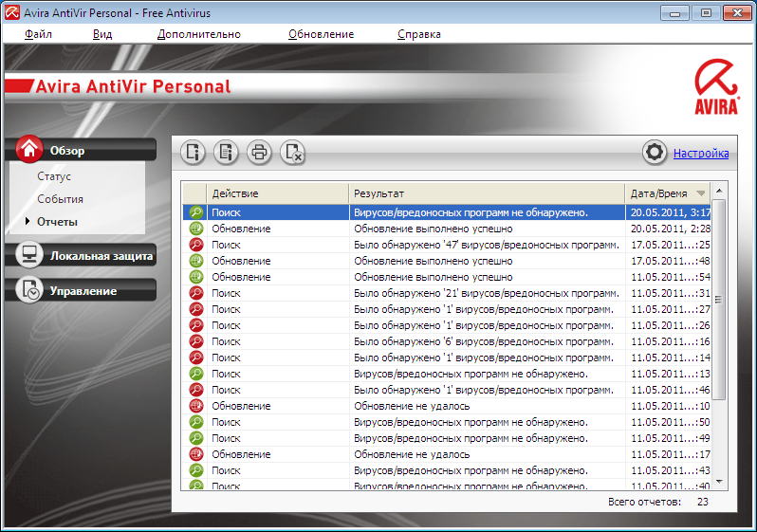
Task: Click Поиск action cell of row ending :43
Action: pos(226,470)
